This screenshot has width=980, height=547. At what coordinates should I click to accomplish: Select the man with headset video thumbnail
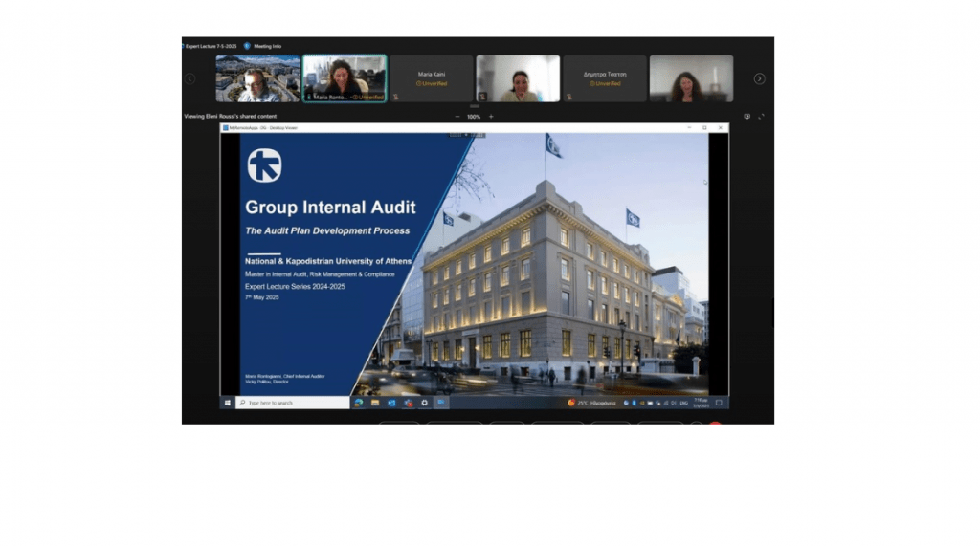tap(257, 78)
